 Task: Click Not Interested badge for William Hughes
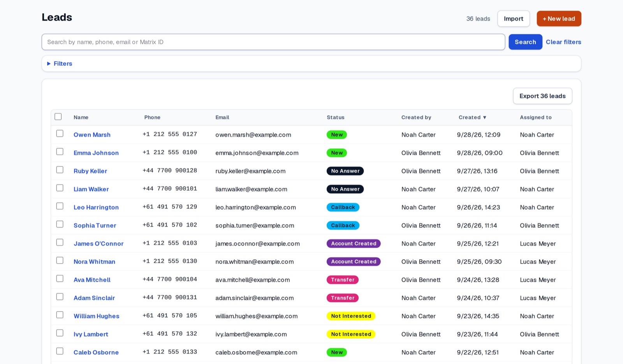(351, 316)
